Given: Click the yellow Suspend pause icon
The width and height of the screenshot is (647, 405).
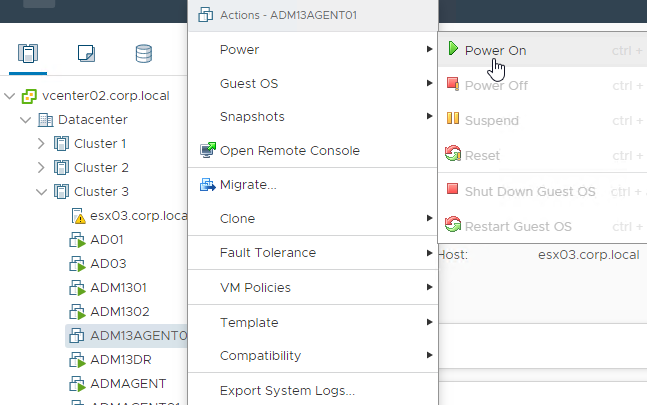Looking at the screenshot, I should point(453,118).
